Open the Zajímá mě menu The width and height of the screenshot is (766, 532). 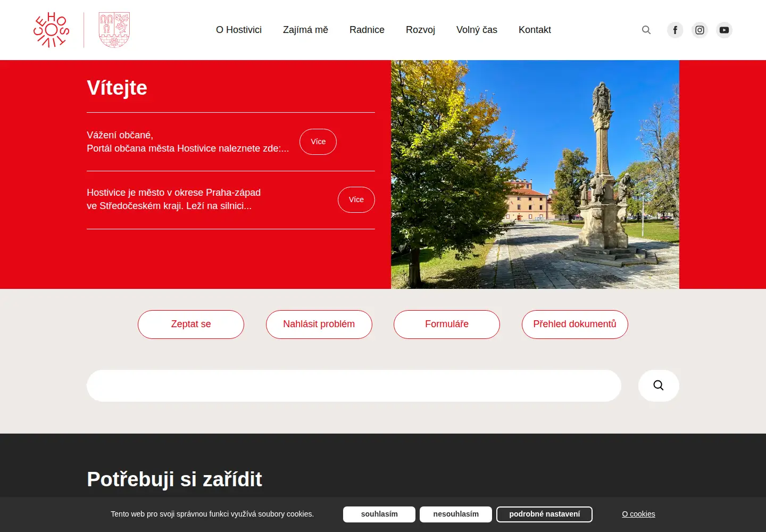tap(305, 30)
